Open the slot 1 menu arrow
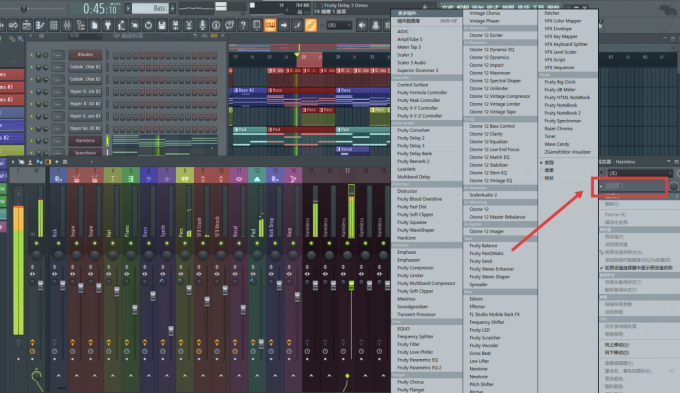 tap(601, 187)
